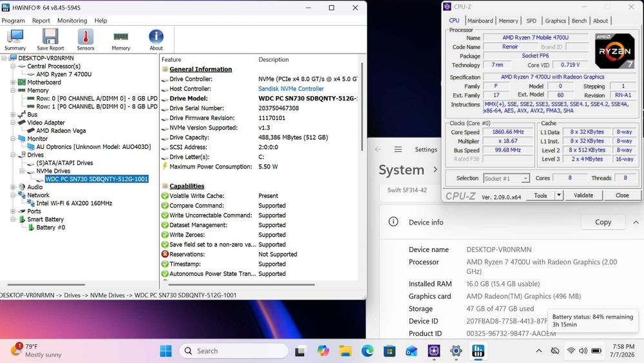Expand the Motherboard tree node
The image size is (644, 363).
(13, 83)
